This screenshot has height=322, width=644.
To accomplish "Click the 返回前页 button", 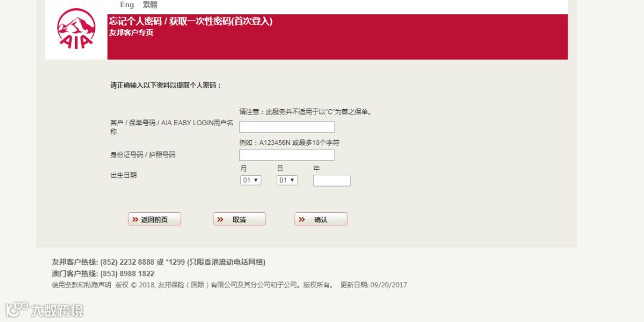I will 154,219.
